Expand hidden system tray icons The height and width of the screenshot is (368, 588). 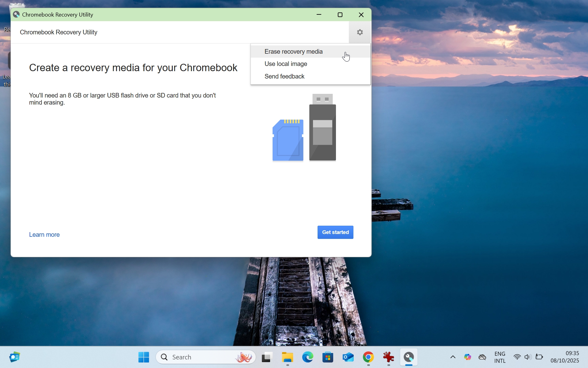click(x=453, y=357)
